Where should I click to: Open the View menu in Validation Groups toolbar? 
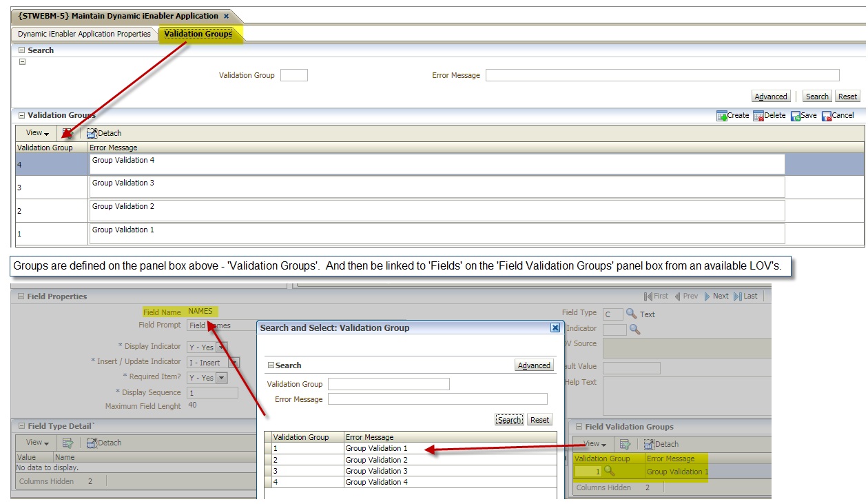(x=37, y=133)
